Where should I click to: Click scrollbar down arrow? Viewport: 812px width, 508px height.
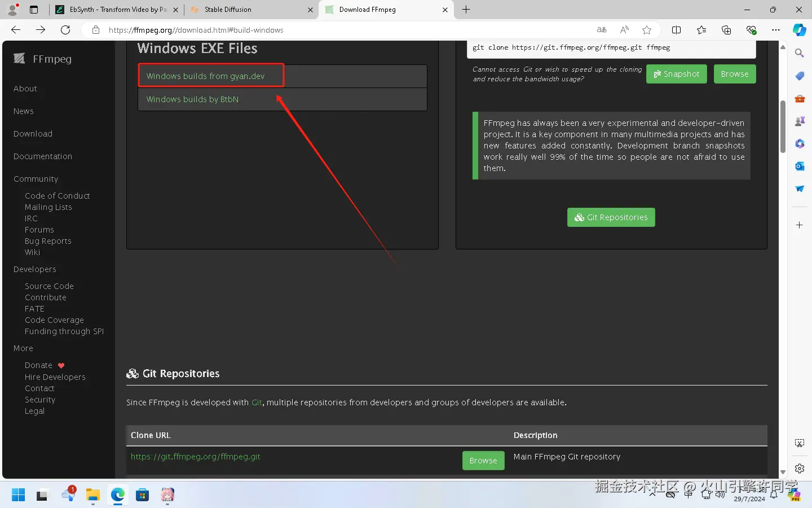(x=783, y=472)
